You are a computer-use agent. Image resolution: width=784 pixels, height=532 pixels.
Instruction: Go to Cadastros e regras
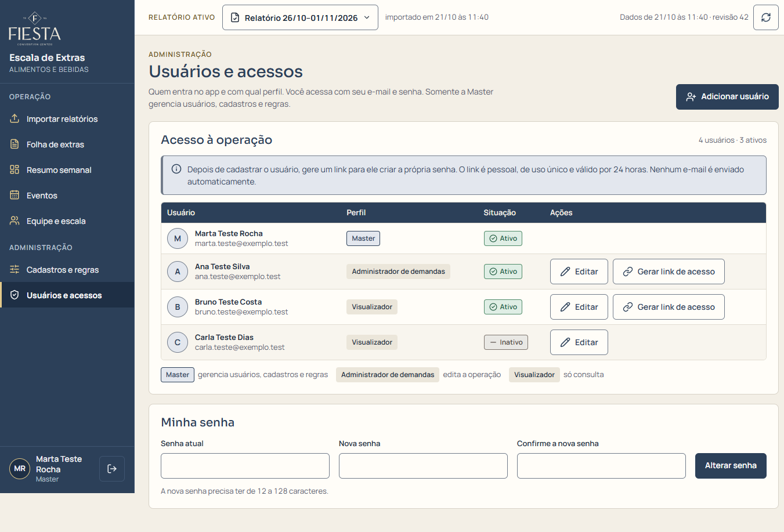pos(67,270)
